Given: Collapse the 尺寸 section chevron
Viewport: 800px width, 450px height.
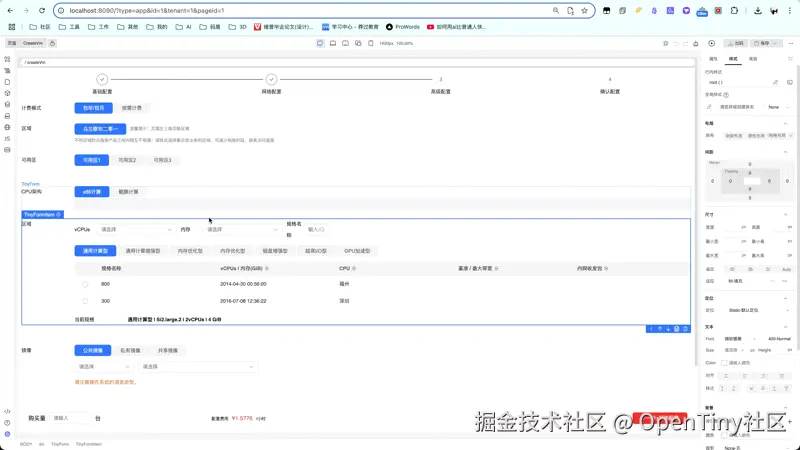Looking at the screenshot, I should click(x=786, y=215).
